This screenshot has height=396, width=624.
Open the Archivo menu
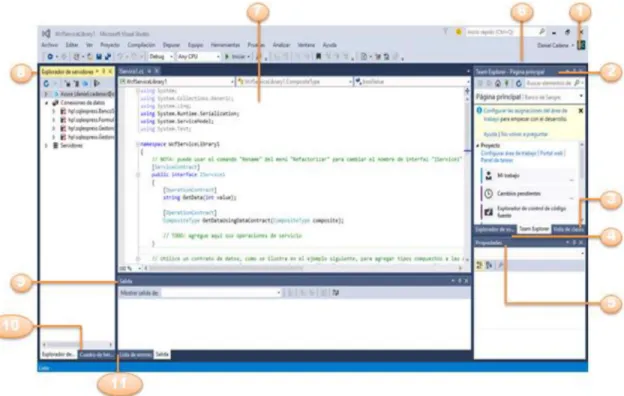(50, 45)
